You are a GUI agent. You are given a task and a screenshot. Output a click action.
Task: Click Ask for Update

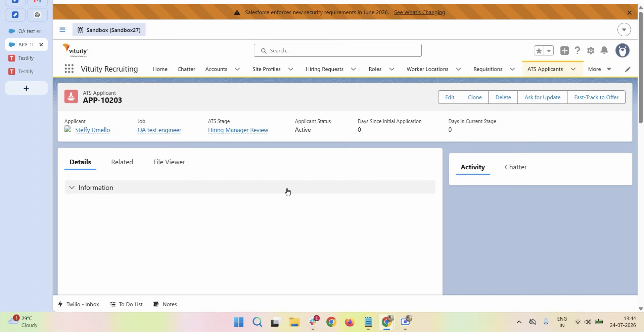point(542,97)
